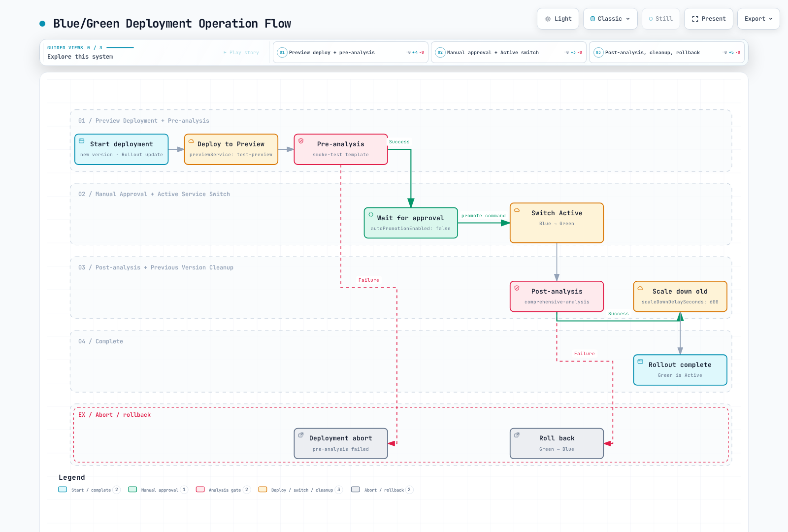Viewport: 788px width, 532px height.
Task: Click the card icon in Rollout complete node
Action: coord(640,362)
